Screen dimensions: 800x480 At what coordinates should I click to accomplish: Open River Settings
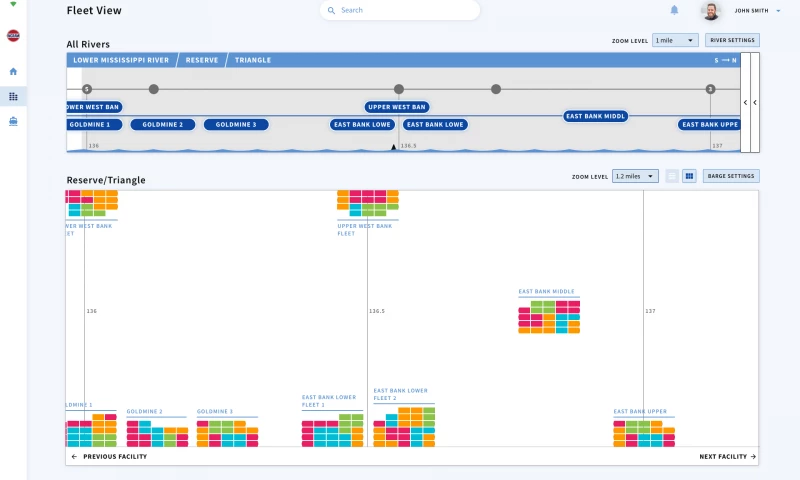click(x=731, y=41)
